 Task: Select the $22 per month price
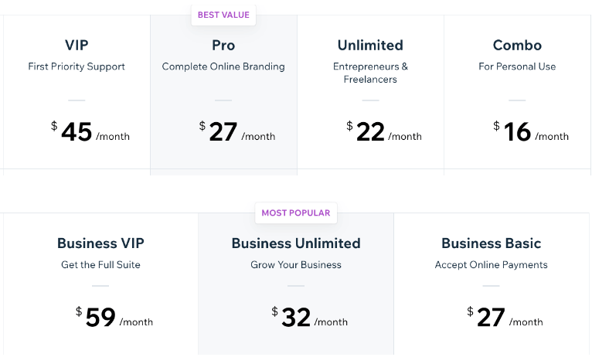[x=383, y=132]
